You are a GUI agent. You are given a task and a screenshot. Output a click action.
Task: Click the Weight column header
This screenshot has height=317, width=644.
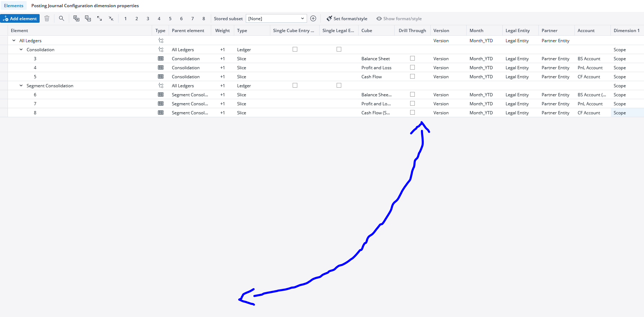point(222,31)
